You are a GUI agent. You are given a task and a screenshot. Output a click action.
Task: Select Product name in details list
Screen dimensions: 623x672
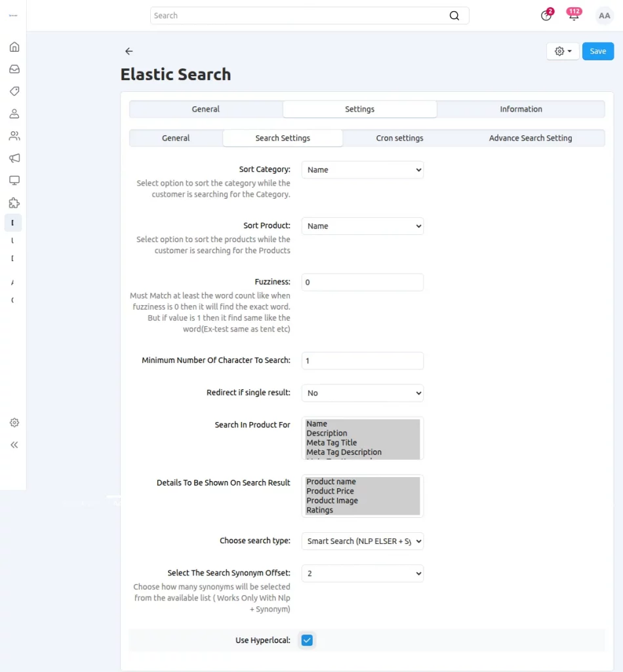362,482
